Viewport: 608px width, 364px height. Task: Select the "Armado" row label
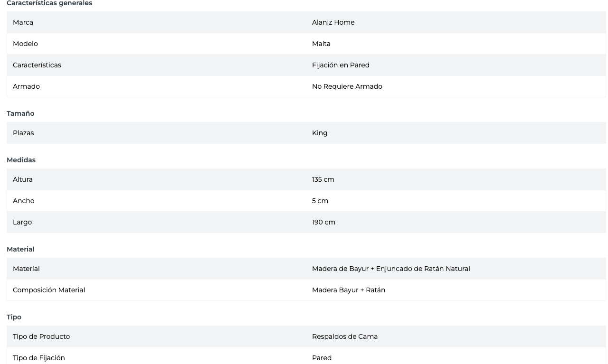click(x=26, y=86)
